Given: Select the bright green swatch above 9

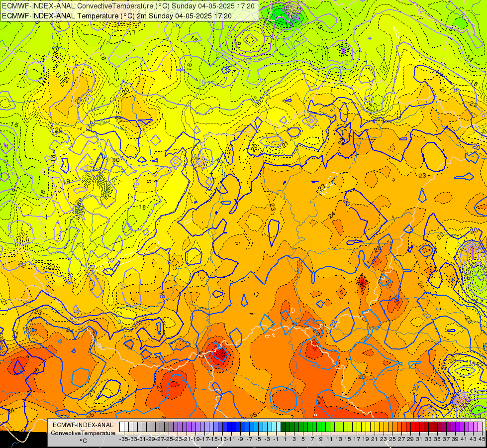Looking at the screenshot, I should 320,427.
